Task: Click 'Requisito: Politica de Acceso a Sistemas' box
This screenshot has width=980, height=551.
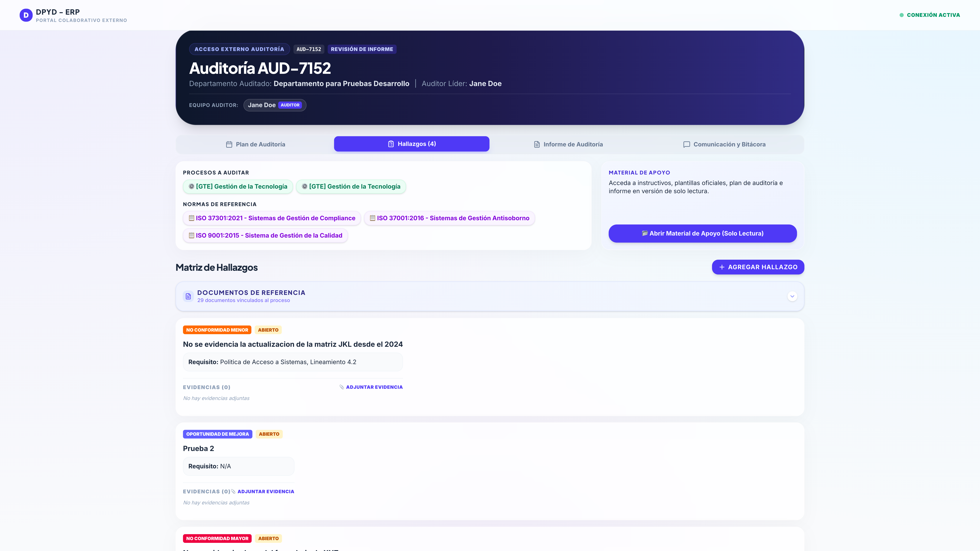Action: (x=293, y=362)
